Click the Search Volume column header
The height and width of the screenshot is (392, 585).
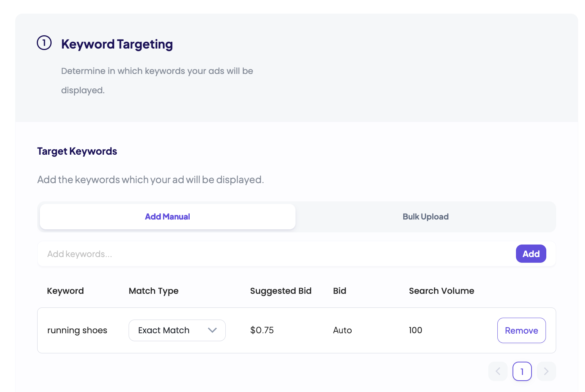441,291
